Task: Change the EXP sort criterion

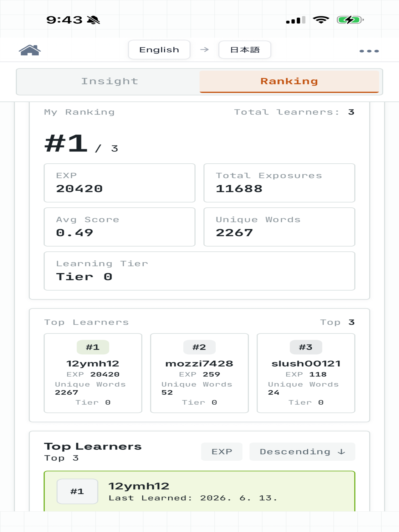Action: coord(222,451)
